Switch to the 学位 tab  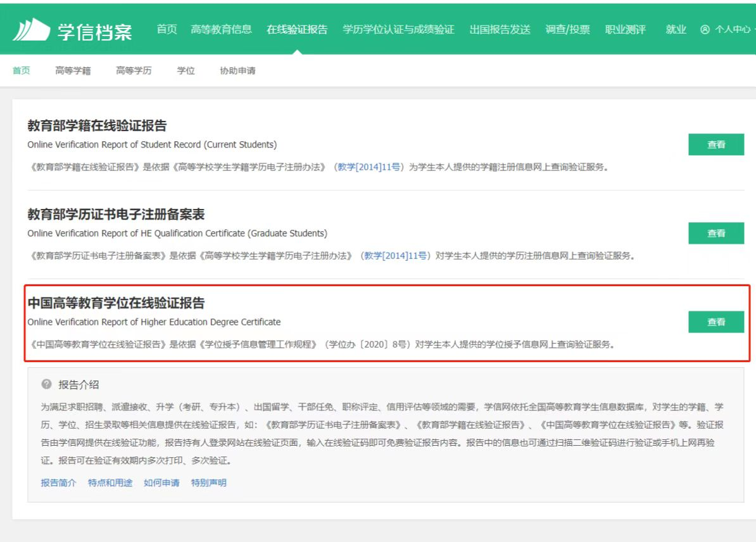[x=186, y=70]
